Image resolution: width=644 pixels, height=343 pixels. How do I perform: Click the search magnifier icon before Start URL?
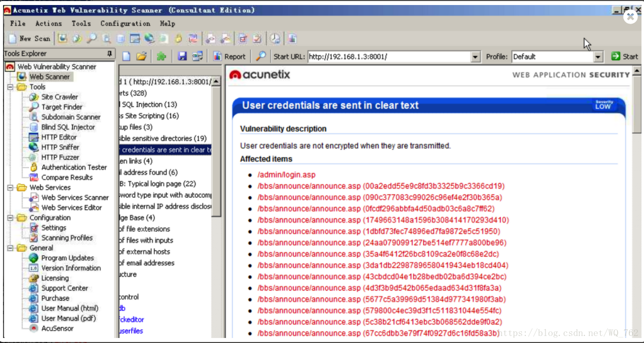[x=261, y=56]
